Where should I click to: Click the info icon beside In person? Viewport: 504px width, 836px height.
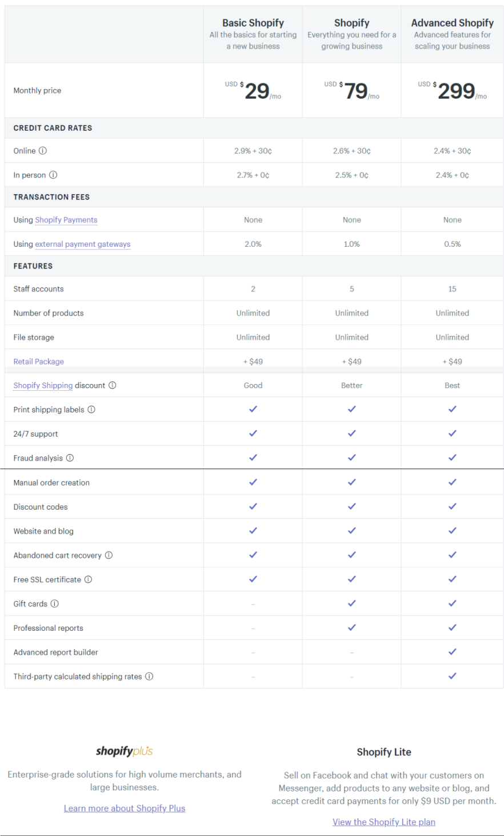(53, 175)
